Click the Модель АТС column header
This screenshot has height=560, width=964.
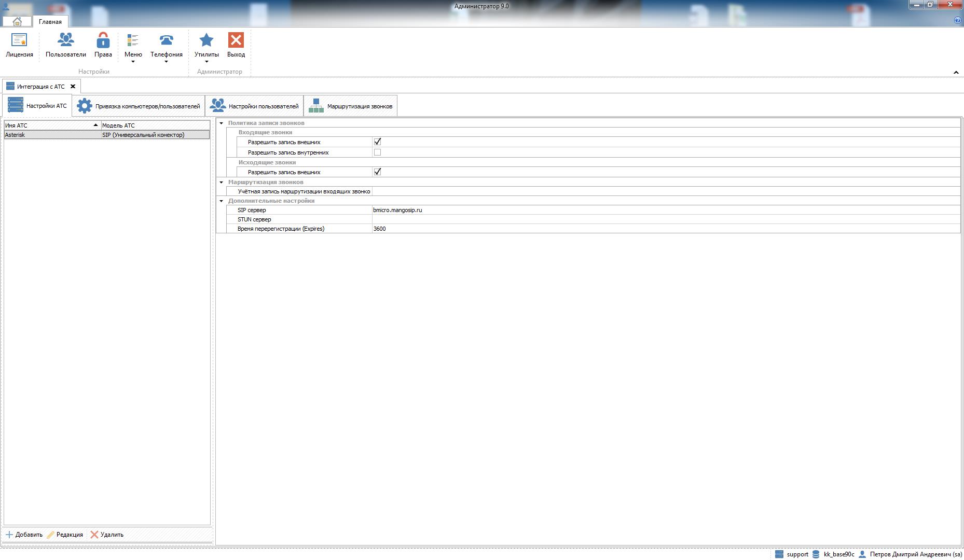[155, 125]
